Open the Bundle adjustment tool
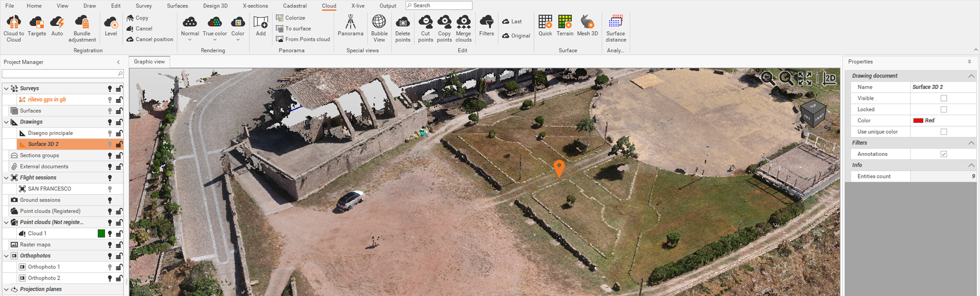The width and height of the screenshot is (980, 296). click(x=82, y=28)
